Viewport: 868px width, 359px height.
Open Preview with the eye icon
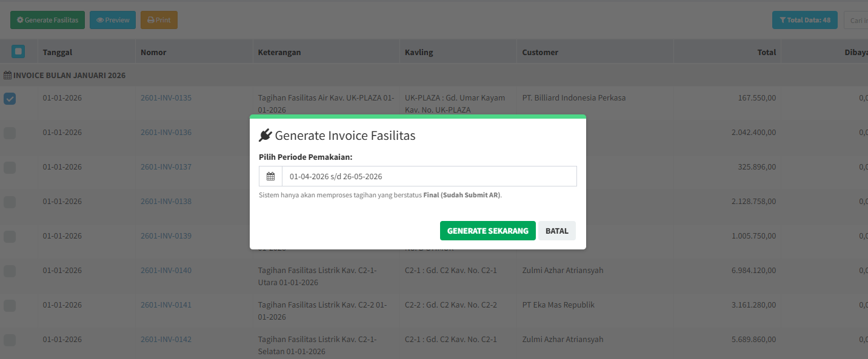[113, 20]
